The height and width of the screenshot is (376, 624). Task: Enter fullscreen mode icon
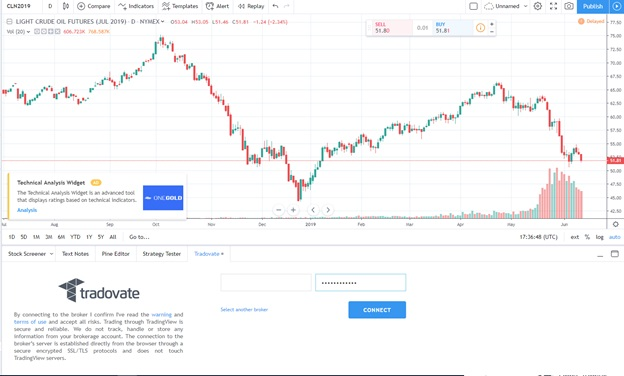coord(554,6)
